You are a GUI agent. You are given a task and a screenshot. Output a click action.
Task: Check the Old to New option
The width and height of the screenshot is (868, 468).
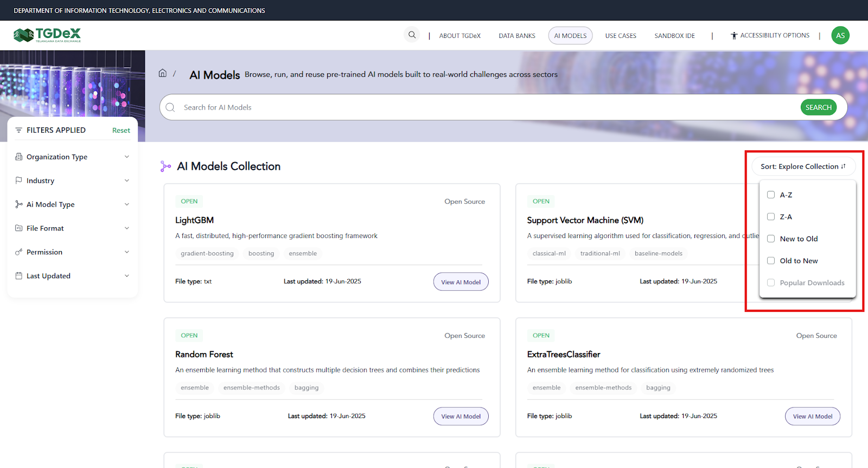point(771,261)
